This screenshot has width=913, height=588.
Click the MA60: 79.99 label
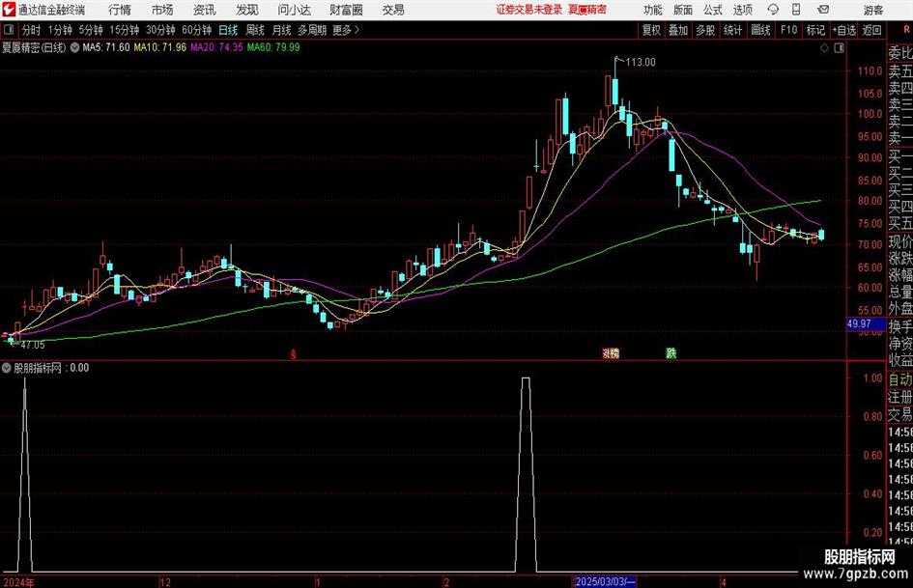(273, 47)
